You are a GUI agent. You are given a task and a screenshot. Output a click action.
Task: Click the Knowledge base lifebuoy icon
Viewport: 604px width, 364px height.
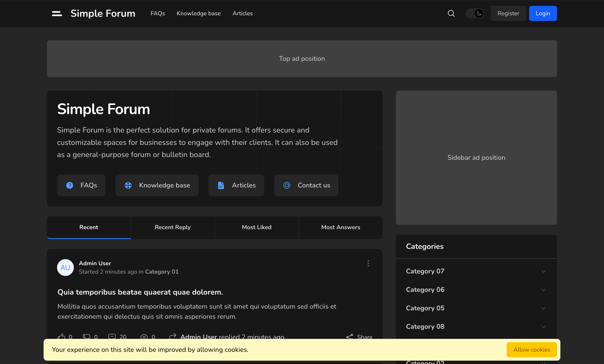coord(128,185)
